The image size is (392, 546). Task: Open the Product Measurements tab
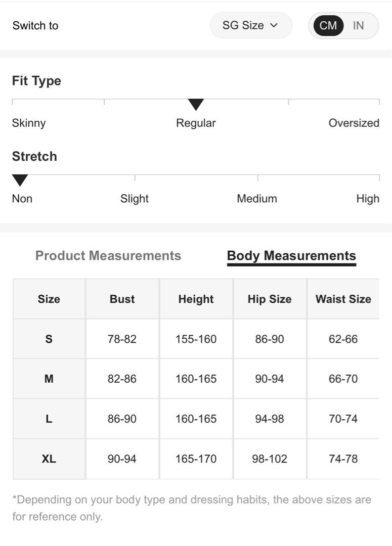[x=108, y=256]
